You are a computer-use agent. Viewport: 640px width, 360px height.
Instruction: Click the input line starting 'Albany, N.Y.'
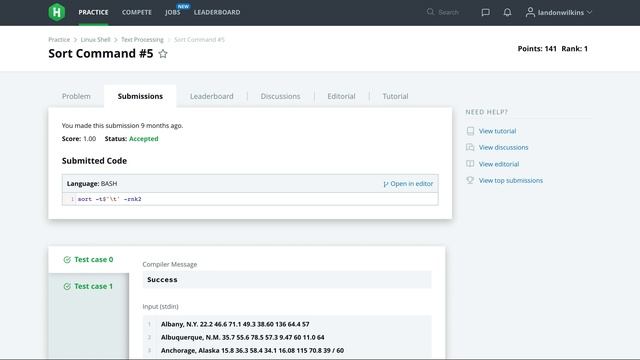235,324
